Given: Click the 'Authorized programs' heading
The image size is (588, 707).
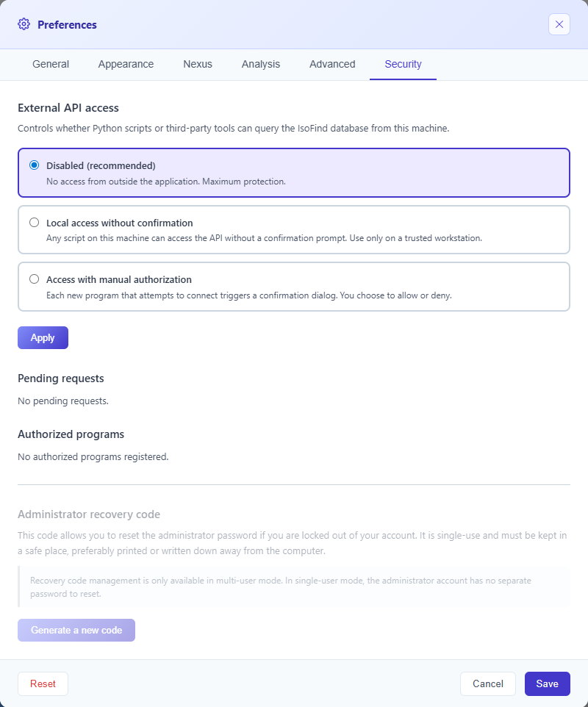Looking at the screenshot, I should tap(71, 434).
